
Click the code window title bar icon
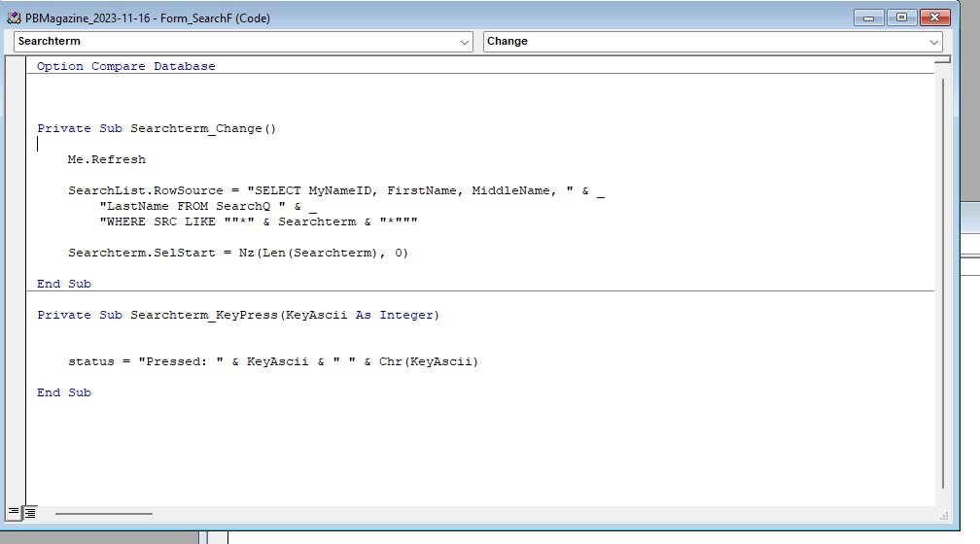click(15, 17)
